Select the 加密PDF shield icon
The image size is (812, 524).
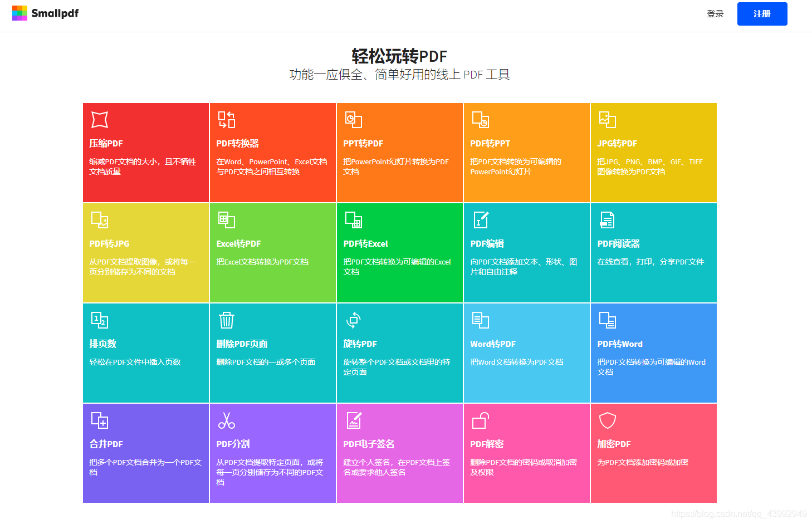tap(608, 420)
